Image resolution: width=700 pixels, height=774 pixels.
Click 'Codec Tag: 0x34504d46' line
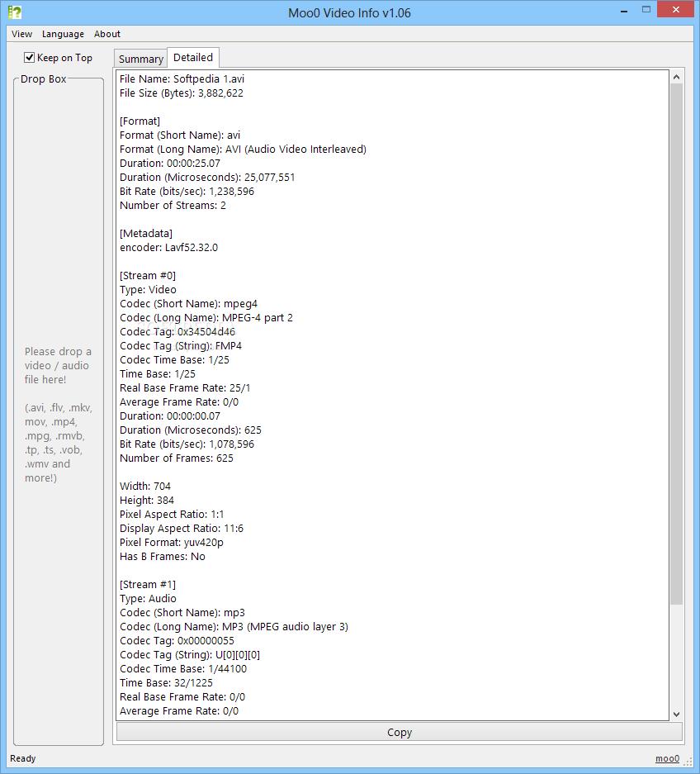[177, 332]
